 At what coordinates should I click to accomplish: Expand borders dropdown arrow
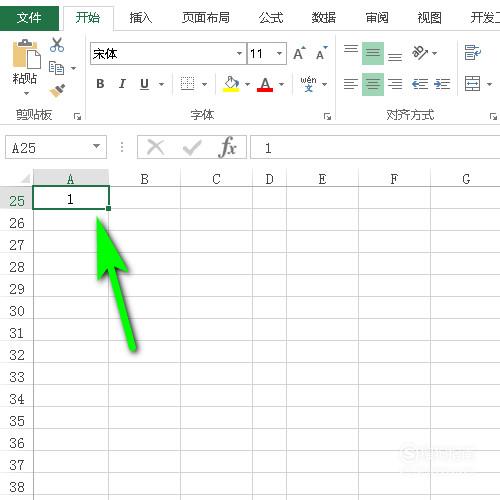pyautogui.click(x=204, y=84)
